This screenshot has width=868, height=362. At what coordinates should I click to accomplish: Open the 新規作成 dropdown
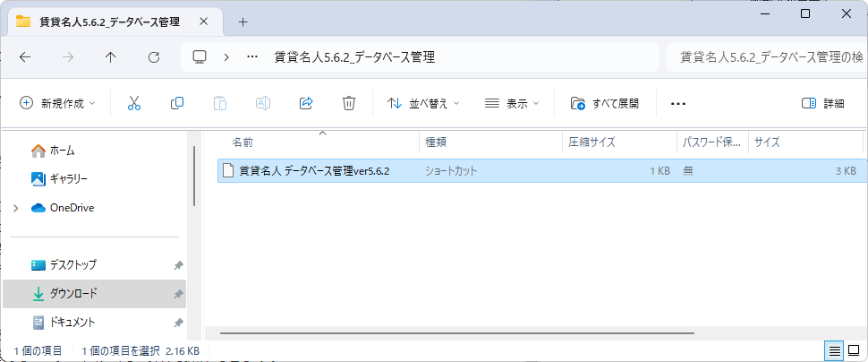coord(57,103)
